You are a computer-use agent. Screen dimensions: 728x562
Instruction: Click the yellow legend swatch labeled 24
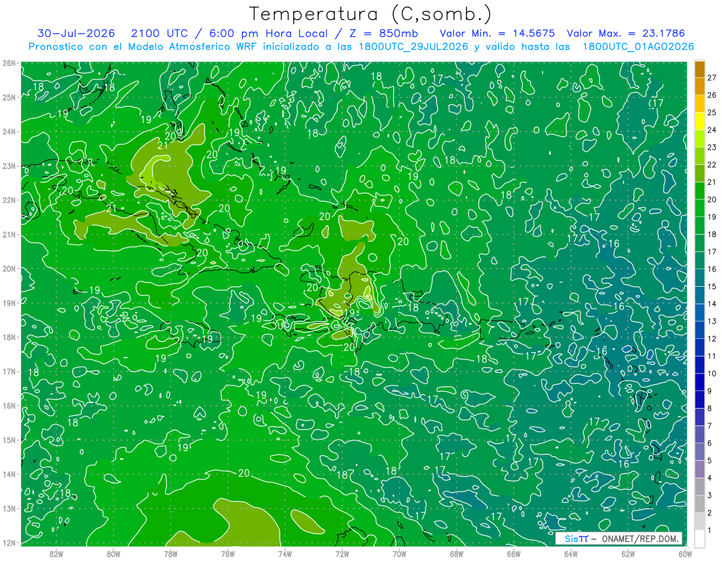coord(699,122)
